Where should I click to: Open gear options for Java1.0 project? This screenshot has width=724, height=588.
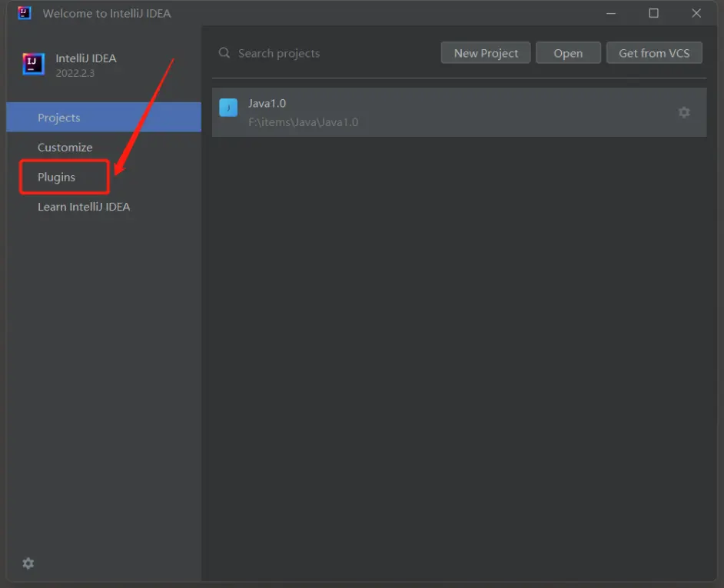point(684,112)
